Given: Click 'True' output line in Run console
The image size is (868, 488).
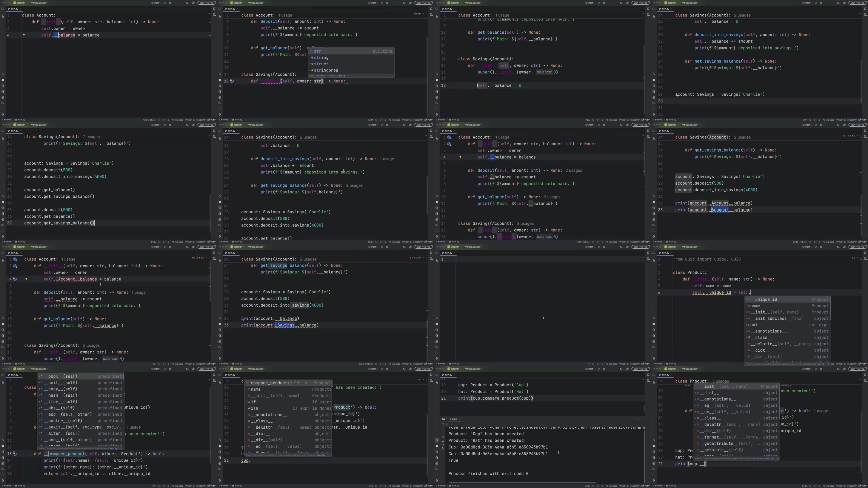Looking at the screenshot, I should click(453, 460).
